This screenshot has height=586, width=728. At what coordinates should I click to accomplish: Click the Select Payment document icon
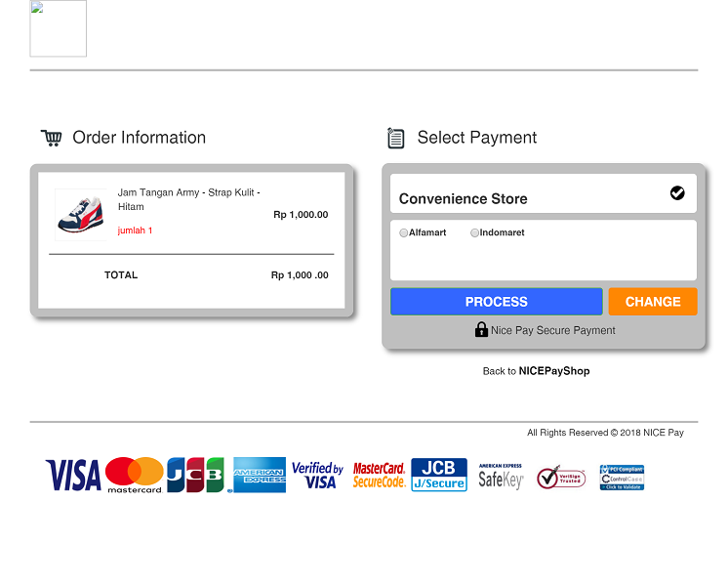(x=395, y=138)
